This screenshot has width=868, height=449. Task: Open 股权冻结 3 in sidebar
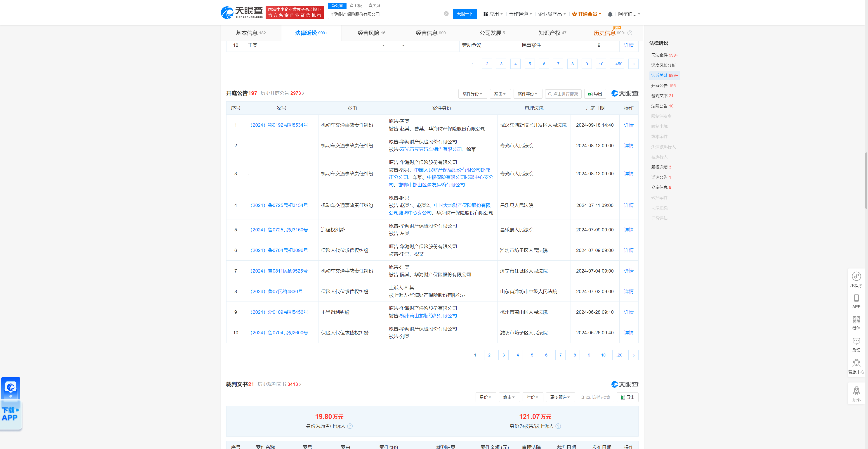661,167
